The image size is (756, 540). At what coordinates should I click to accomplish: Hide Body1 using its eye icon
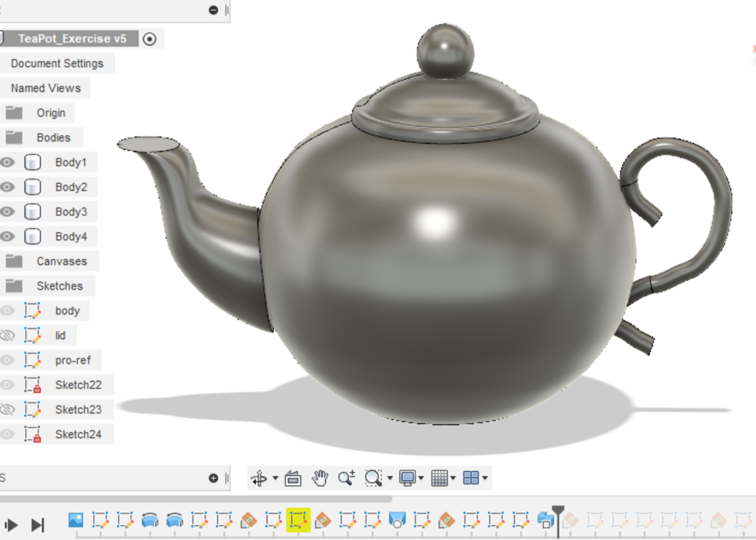[x=7, y=162]
